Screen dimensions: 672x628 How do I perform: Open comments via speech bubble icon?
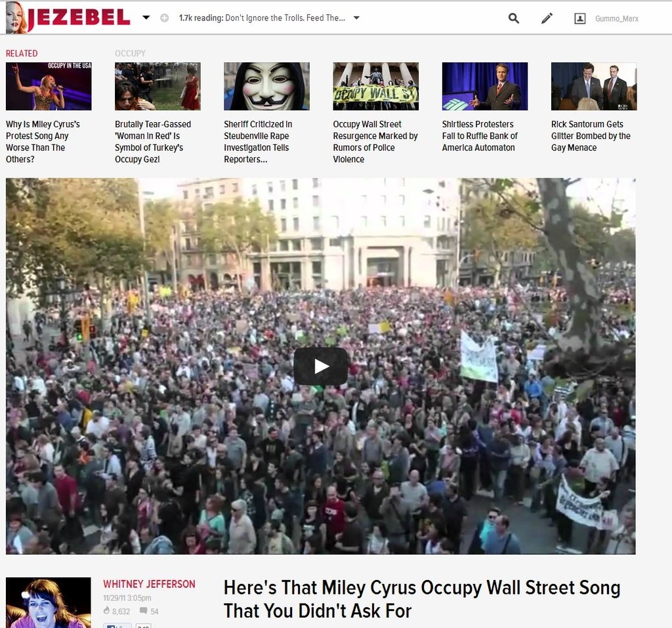(143, 610)
